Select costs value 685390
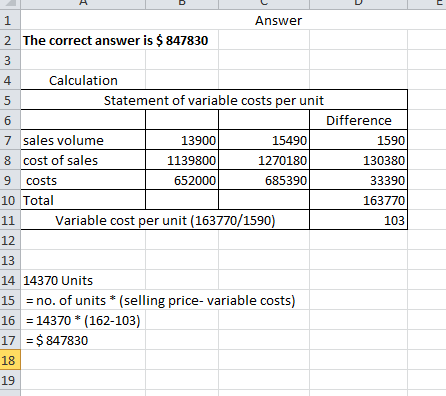The image size is (446, 396). click(264, 180)
